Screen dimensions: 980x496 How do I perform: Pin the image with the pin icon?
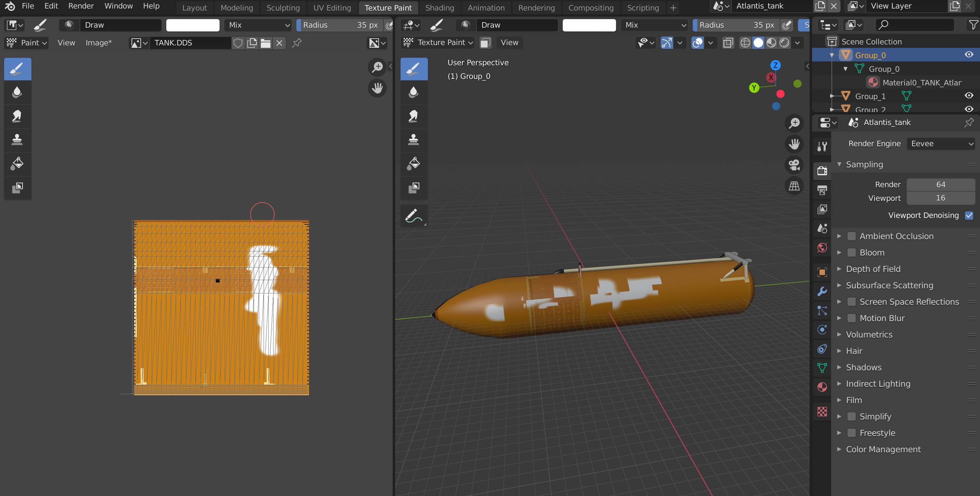point(297,43)
